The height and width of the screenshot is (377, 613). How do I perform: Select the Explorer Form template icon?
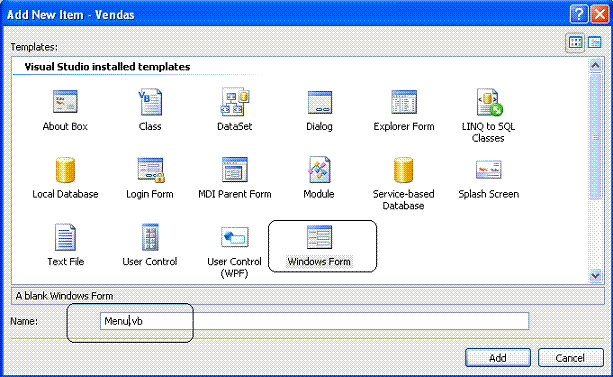404,102
